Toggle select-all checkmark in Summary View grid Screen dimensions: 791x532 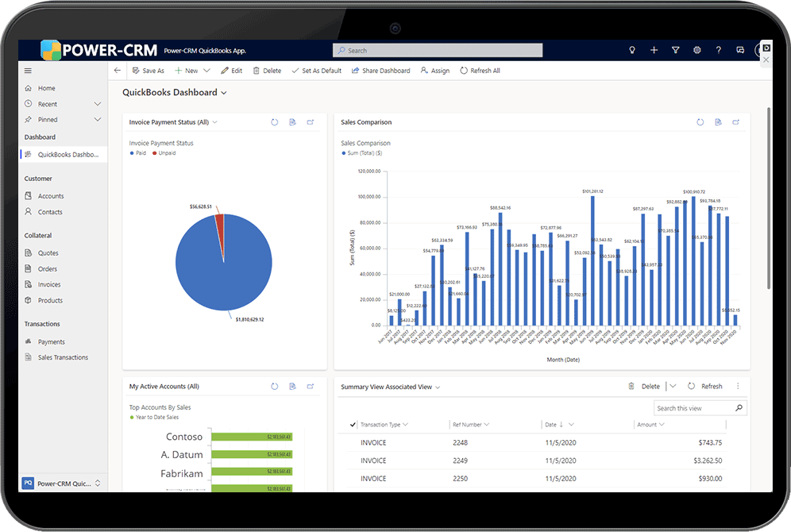[353, 425]
